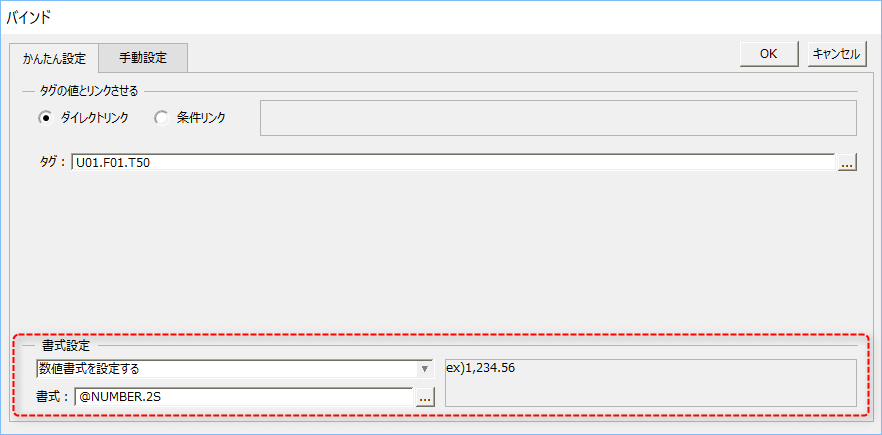Click the バインド title bar
This screenshot has width=882, height=435.
click(441, 17)
